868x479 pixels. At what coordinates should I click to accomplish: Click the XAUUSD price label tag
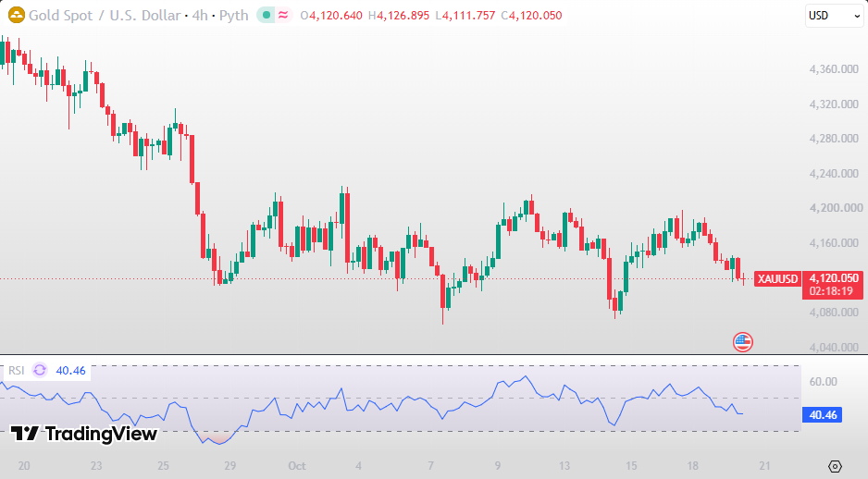[777, 278]
